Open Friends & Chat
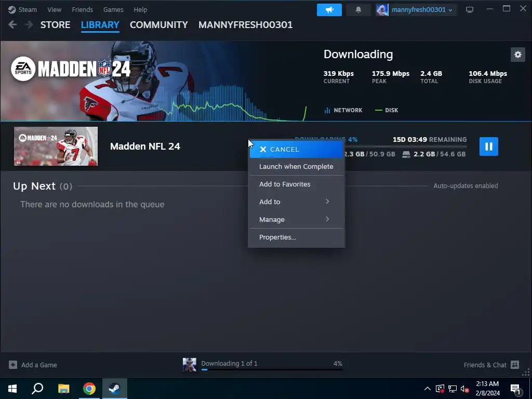The width and height of the screenshot is (532, 399). pyautogui.click(x=485, y=365)
